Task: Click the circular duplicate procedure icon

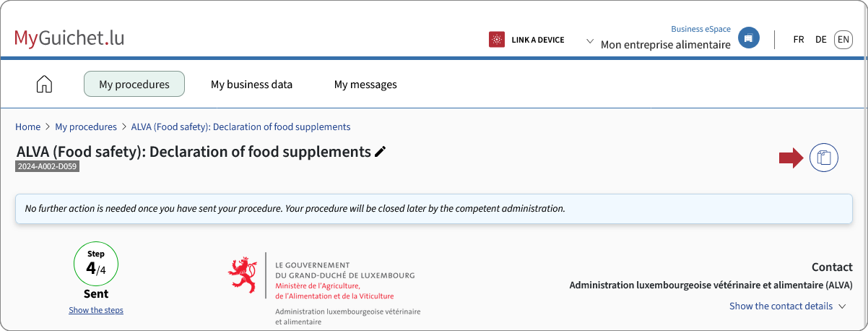Action: click(x=824, y=158)
